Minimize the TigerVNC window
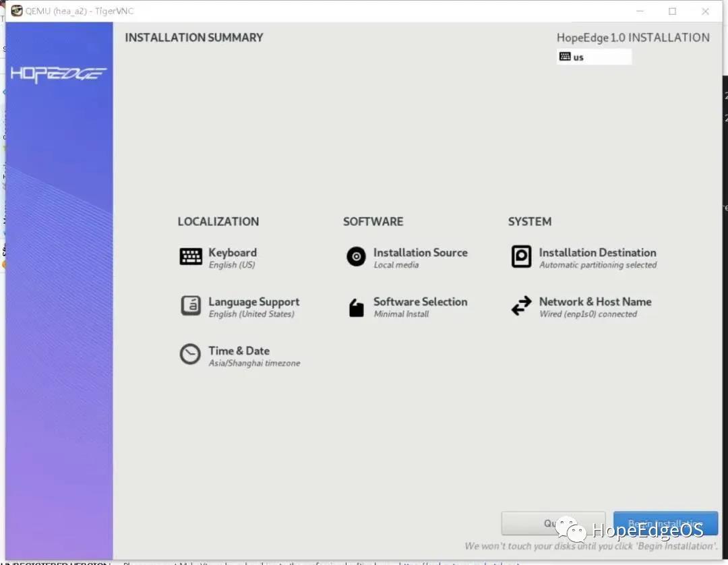This screenshot has width=728, height=565. (x=640, y=11)
